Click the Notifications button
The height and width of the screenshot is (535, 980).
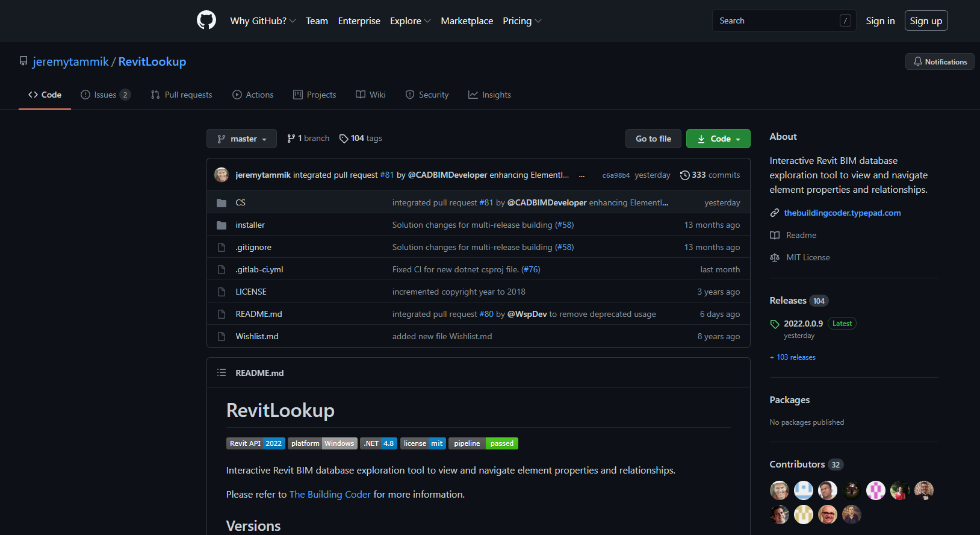(940, 61)
